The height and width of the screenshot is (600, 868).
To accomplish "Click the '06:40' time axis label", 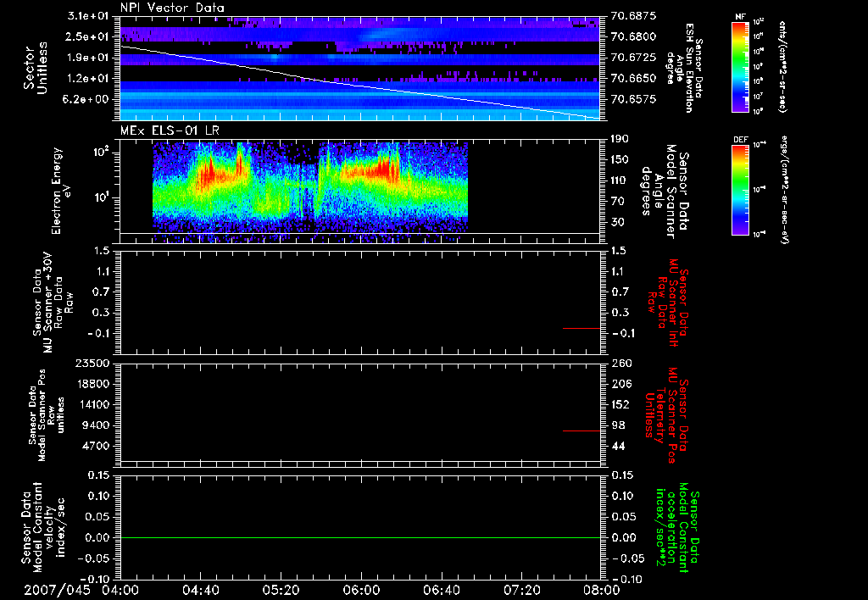I will pos(441,590).
